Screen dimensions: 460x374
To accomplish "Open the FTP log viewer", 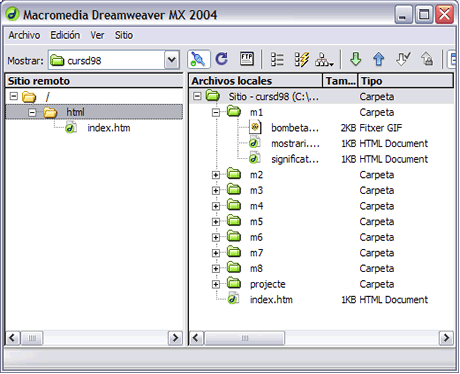I will [247, 59].
